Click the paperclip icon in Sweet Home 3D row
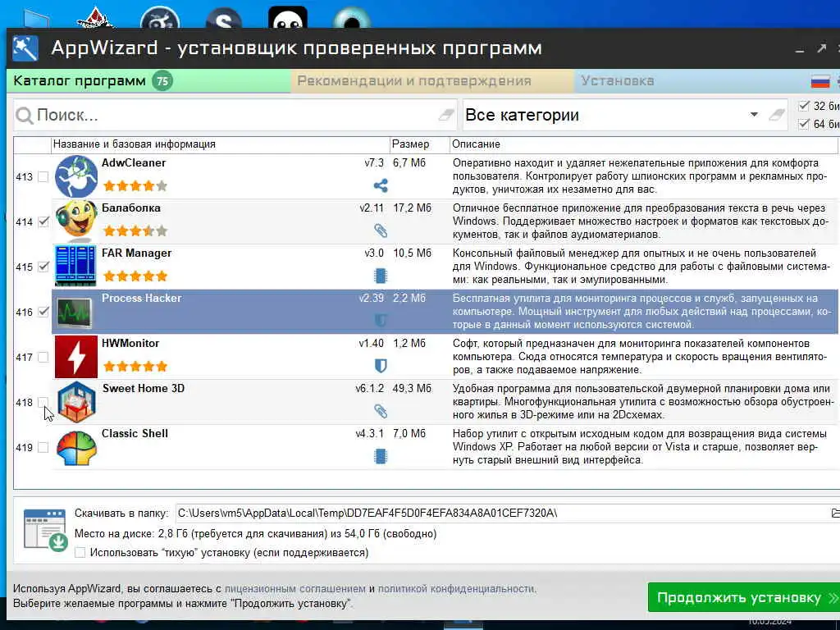 click(381, 411)
